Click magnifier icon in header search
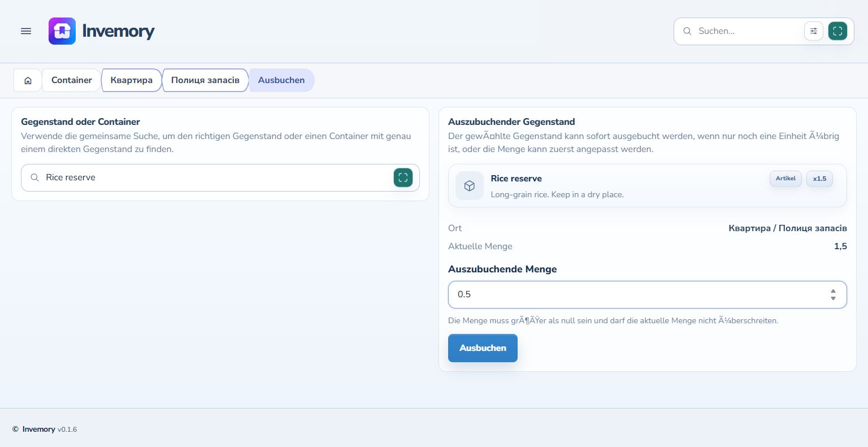868x447 pixels. click(687, 31)
